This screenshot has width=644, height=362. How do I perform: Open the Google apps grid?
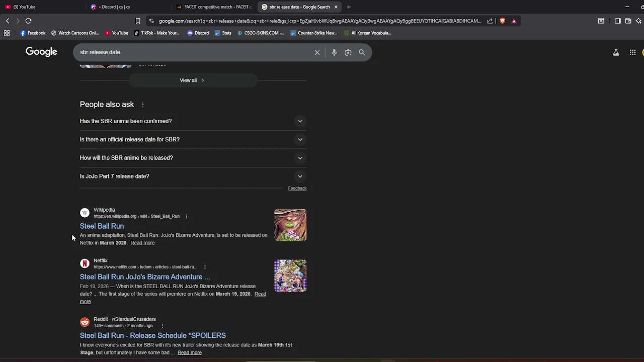(x=632, y=52)
